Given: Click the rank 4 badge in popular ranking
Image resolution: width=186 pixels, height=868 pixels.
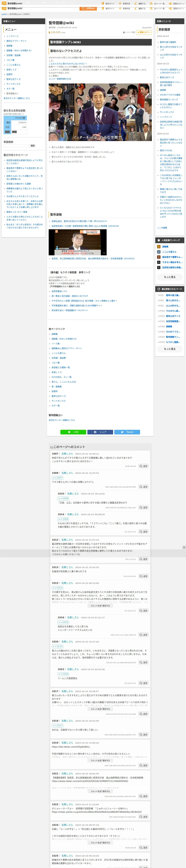Looking at the screenshot, I should pyautogui.click(x=159, y=262).
